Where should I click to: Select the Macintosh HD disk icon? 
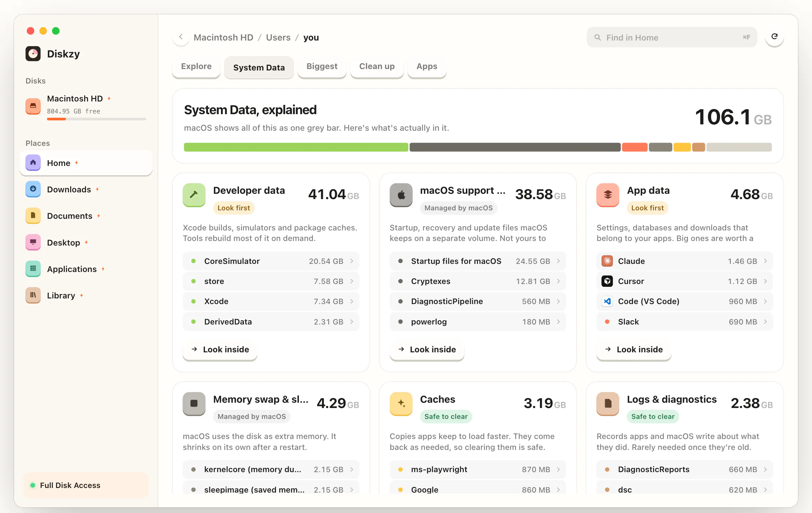(x=33, y=106)
